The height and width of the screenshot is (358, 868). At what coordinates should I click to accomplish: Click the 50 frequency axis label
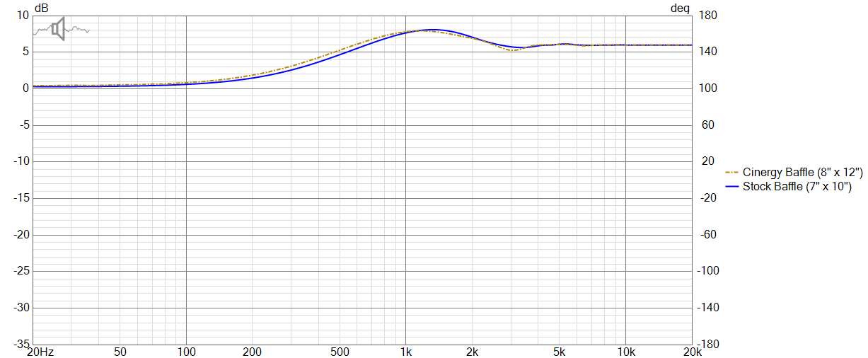coord(120,352)
